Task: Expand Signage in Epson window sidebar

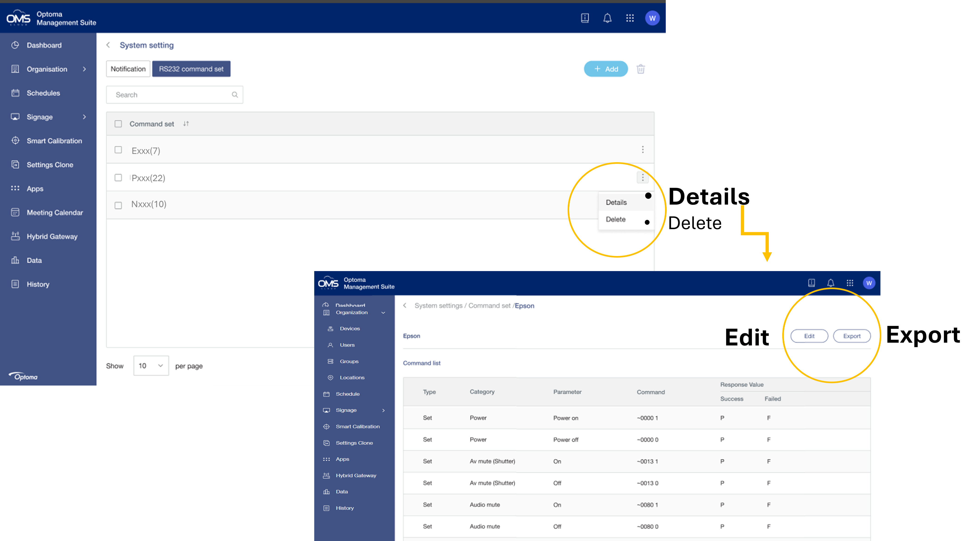Action: pos(383,410)
